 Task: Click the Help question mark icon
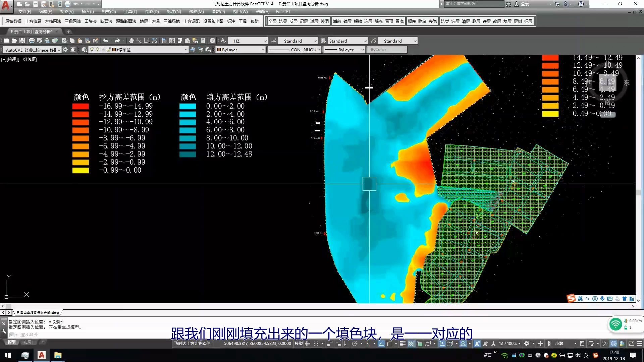click(213, 41)
